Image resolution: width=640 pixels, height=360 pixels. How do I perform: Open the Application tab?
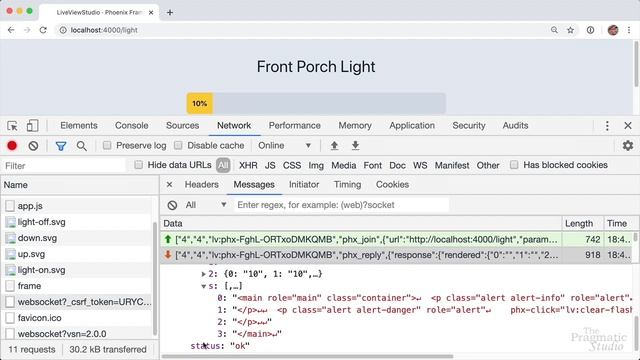pyautogui.click(x=412, y=126)
